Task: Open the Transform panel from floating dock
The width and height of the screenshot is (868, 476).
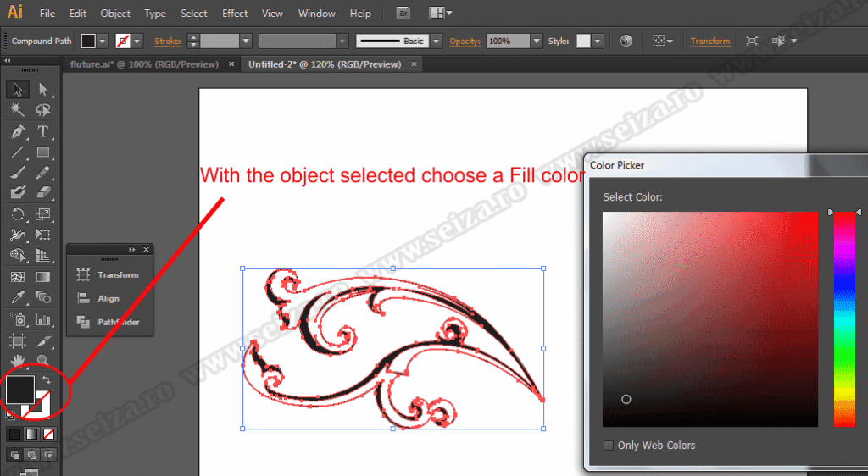Action: click(109, 274)
